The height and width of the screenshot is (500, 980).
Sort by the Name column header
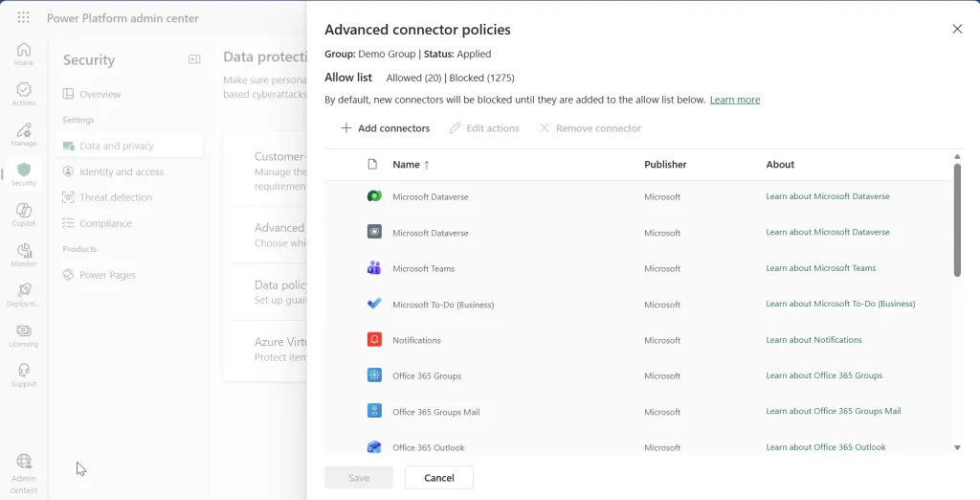(x=412, y=165)
